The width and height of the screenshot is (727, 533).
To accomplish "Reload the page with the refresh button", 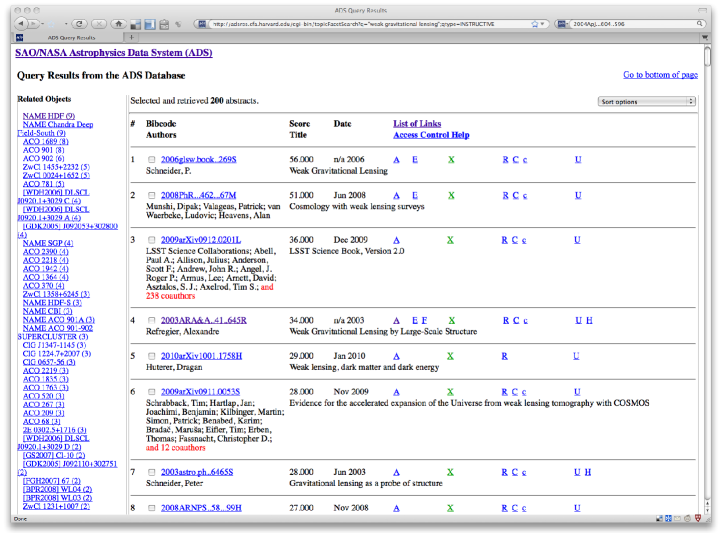I will pos(79,22).
